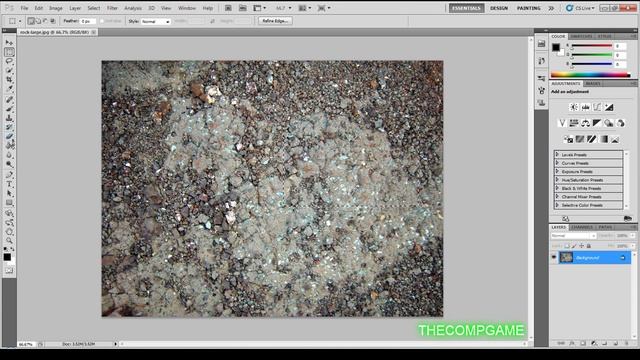The image size is (640, 360).
Task: Open layer style fx menu in Layers footer
Action: 572,344
